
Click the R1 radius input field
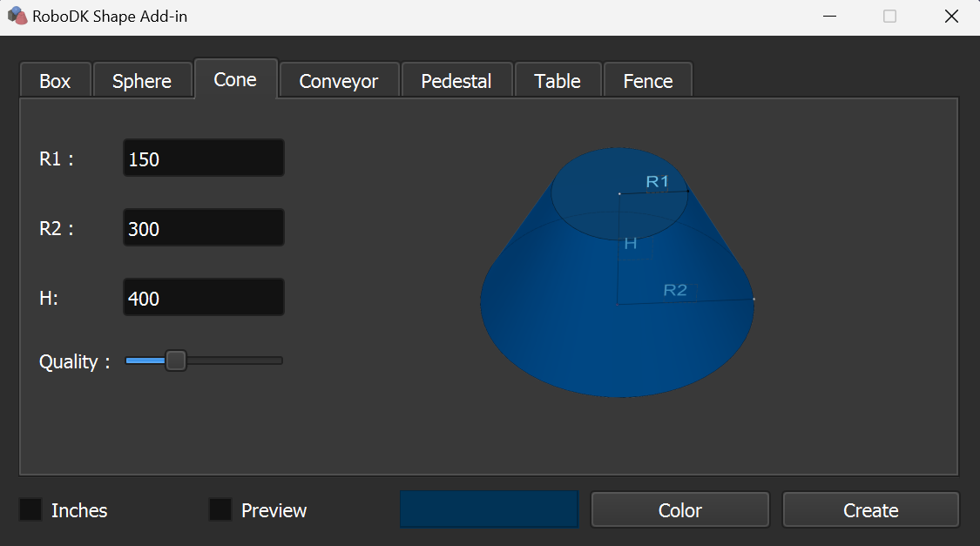(204, 158)
